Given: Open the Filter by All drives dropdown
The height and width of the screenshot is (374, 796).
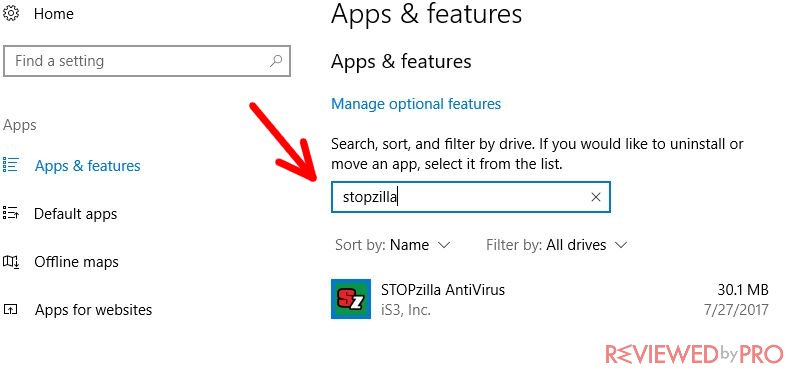Looking at the screenshot, I should [557, 245].
